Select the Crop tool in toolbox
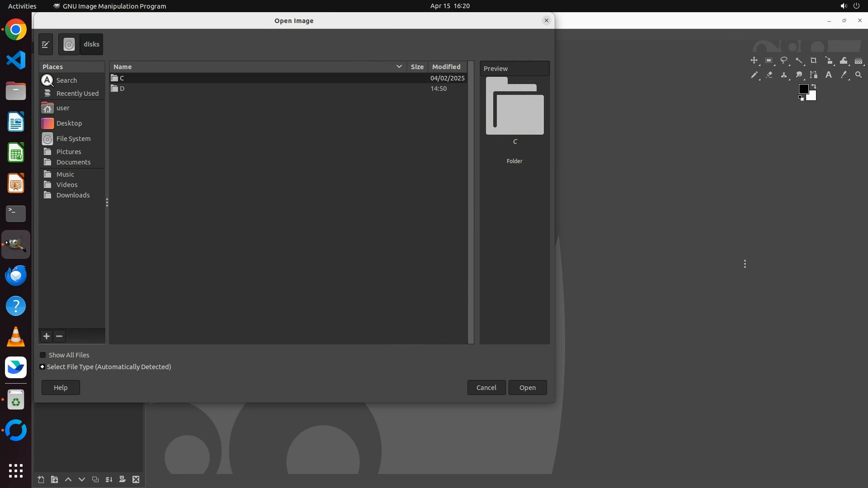This screenshot has width=868, height=488. (x=813, y=61)
